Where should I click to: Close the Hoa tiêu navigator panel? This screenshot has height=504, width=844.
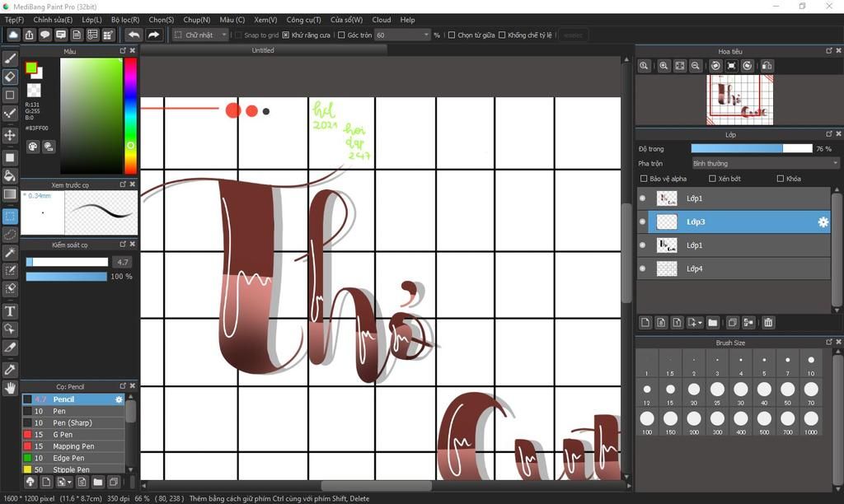pyautogui.click(x=838, y=50)
